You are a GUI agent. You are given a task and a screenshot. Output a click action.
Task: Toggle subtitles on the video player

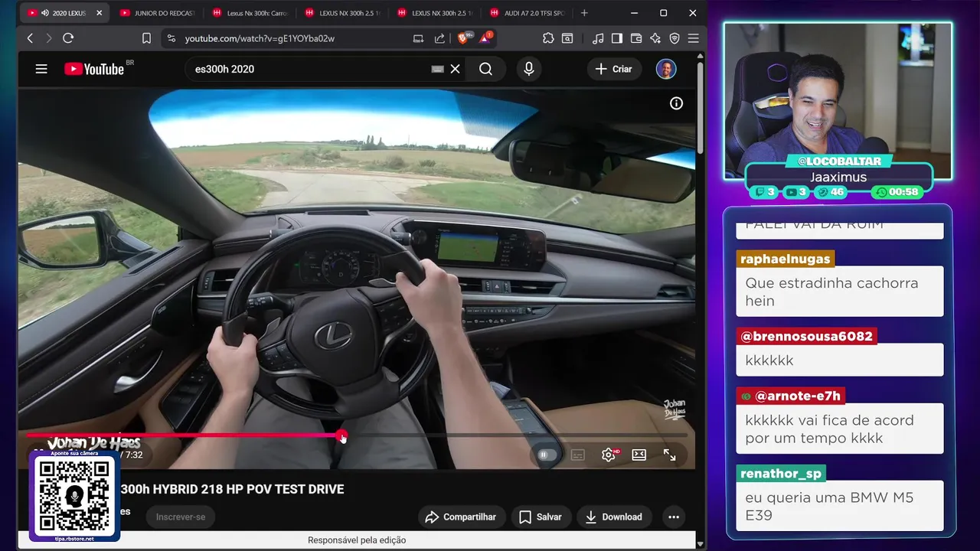point(578,455)
